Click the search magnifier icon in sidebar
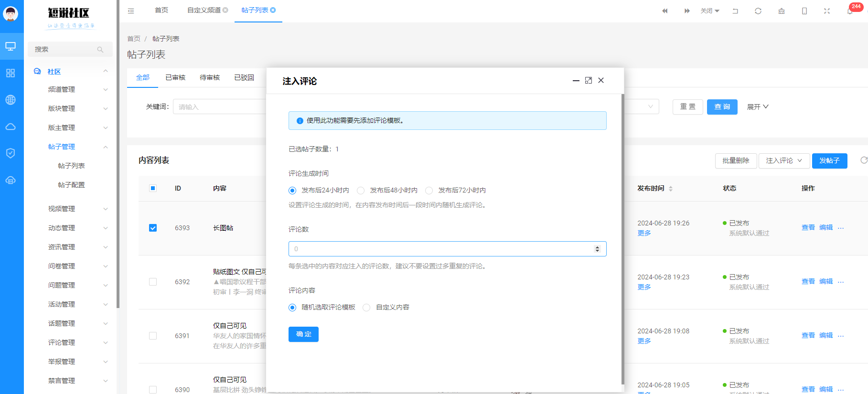Screen dimensions: 868x394 (100, 50)
